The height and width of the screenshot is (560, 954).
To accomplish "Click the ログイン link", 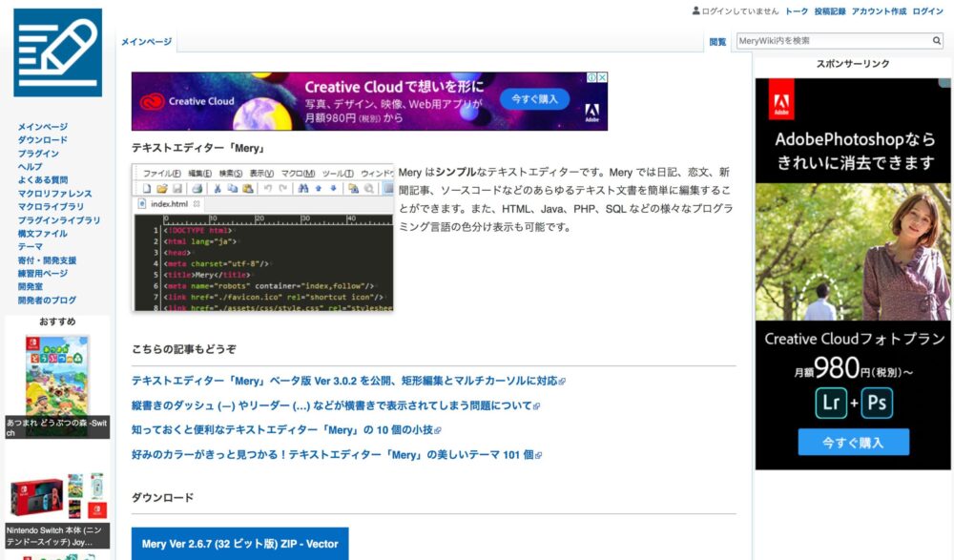I will (x=928, y=10).
